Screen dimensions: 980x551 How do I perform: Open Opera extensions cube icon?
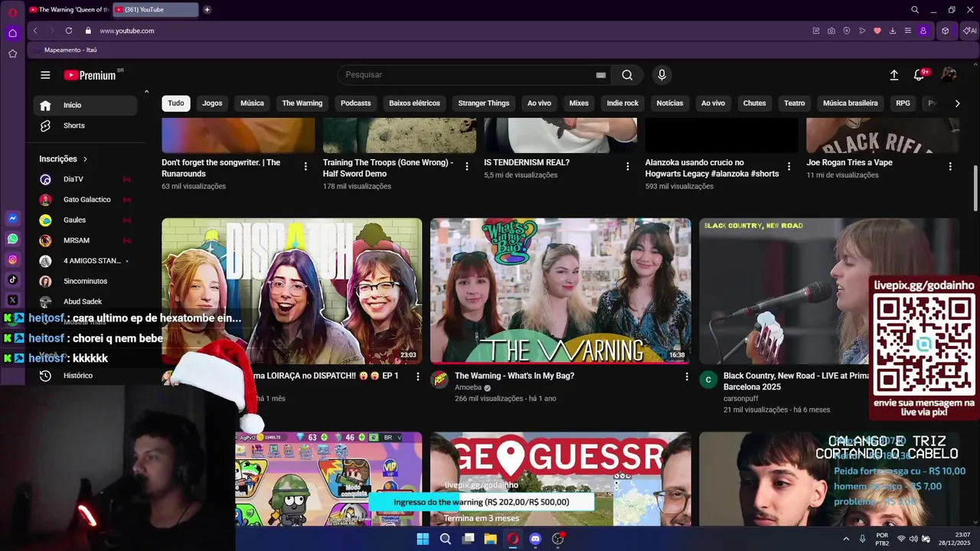pos(946,31)
